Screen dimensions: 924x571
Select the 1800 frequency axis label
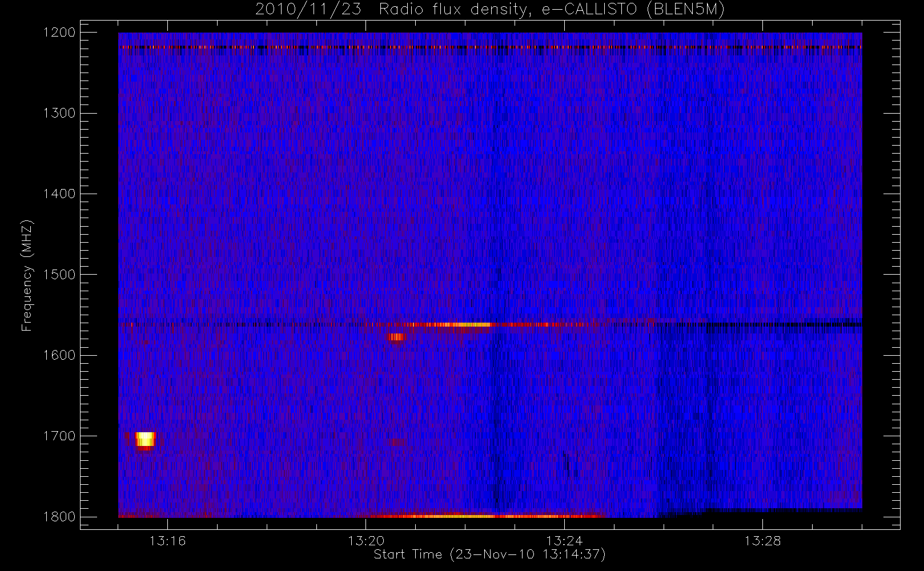point(59,517)
